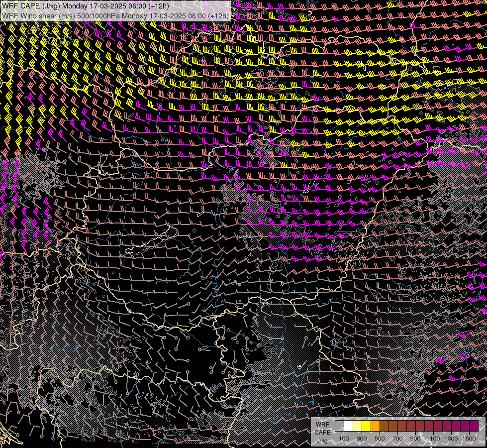Viewport: 487px width, 448px height.
Task: Click the orange CAPE legend swatch
Action: click(x=375, y=426)
